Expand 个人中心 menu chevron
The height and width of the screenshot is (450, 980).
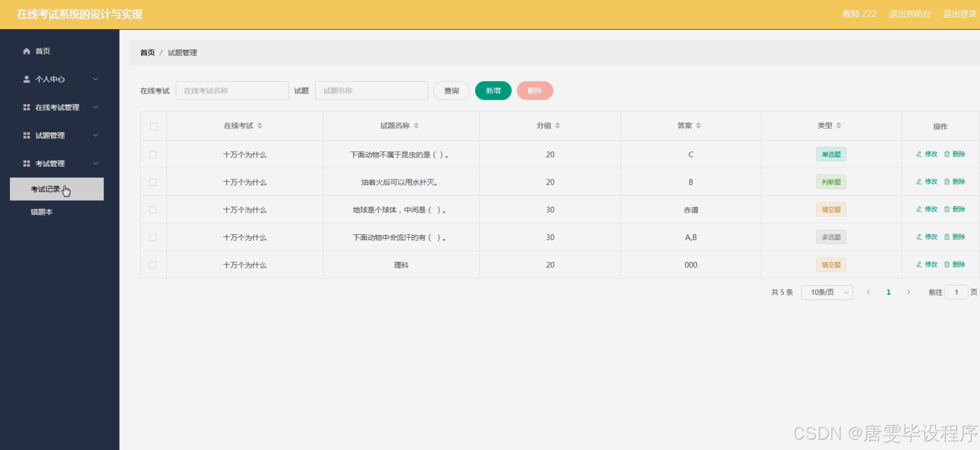coord(96,79)
